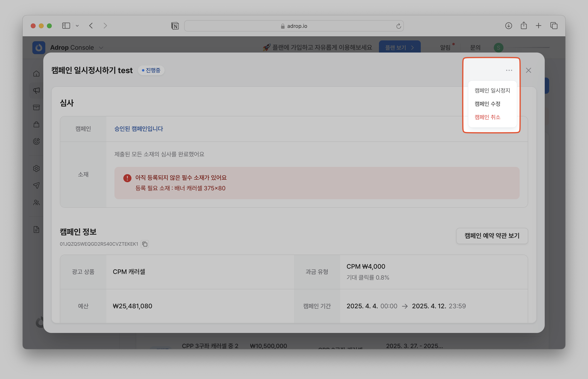
Task: Select 캠페인 취소 in red
Action: coord(487,117)
